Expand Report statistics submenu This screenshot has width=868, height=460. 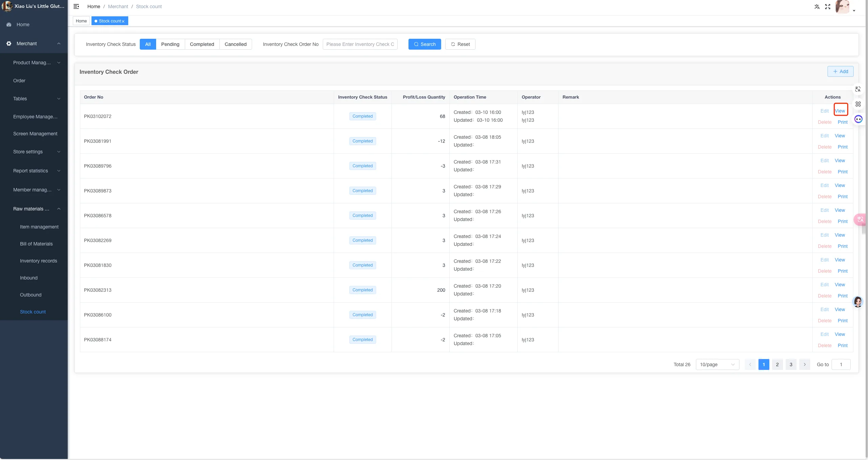[59, 171]
